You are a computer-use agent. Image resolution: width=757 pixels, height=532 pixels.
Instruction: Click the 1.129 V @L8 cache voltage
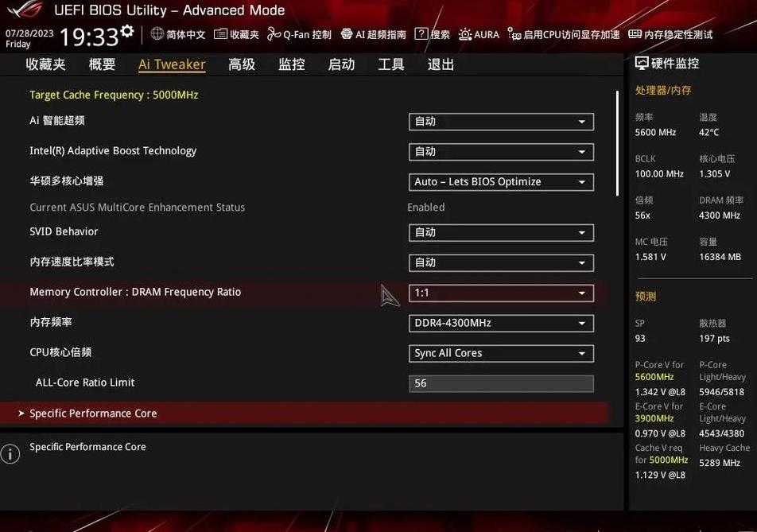[x=660, y=475]
